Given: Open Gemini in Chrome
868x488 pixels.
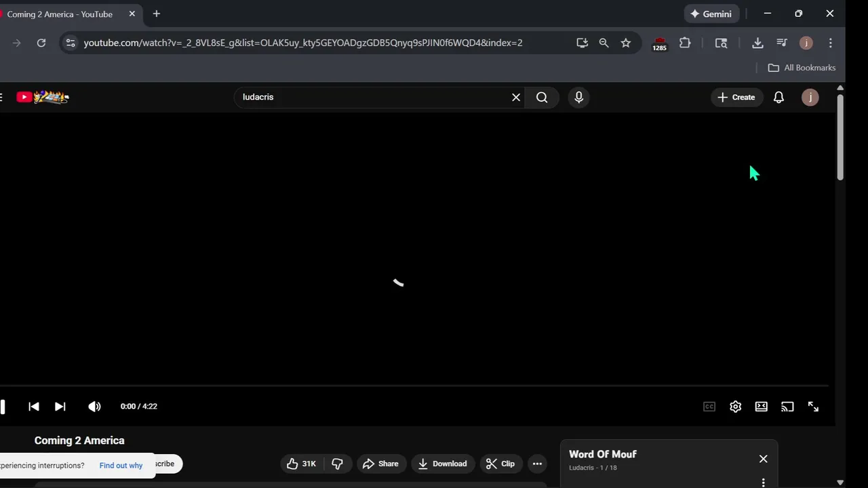Looking at the screenshot, I should click(711, 14).
